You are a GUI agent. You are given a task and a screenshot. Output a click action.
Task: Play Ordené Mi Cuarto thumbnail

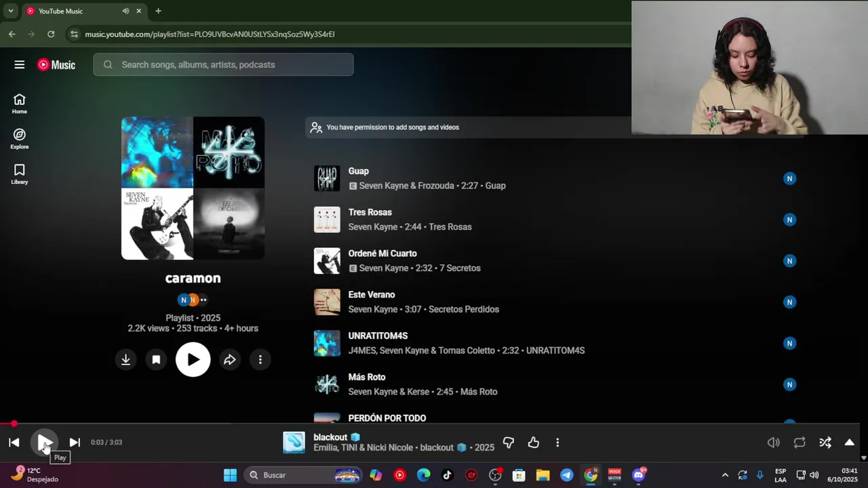tap(327, 261)
